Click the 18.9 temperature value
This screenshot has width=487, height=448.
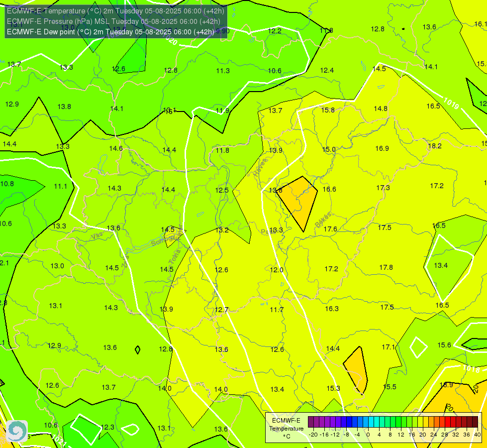(x=446, y=385)
